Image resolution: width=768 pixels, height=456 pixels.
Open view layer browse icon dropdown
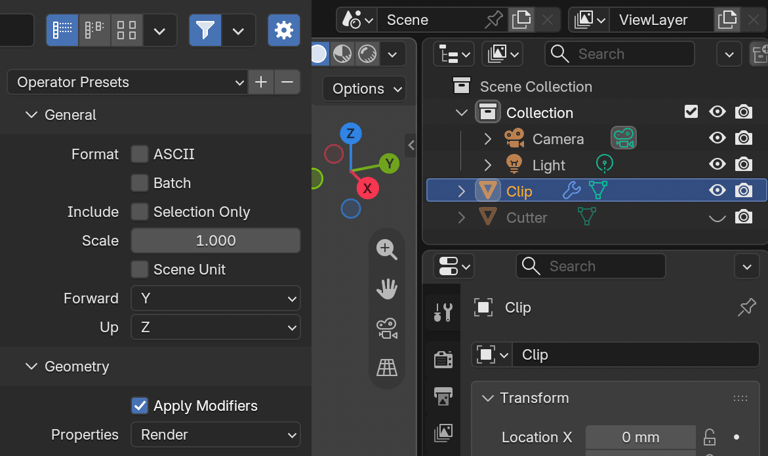coord(589,20)
